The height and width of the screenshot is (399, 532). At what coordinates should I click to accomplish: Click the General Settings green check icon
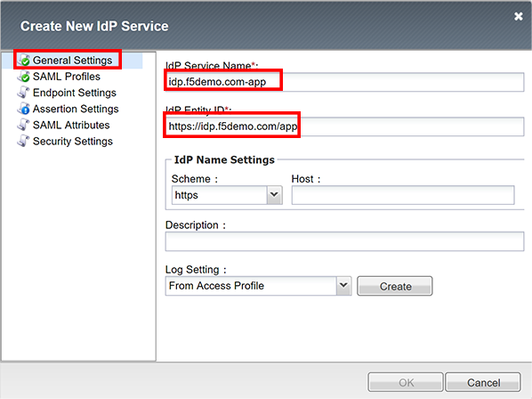tap(24, 61)
